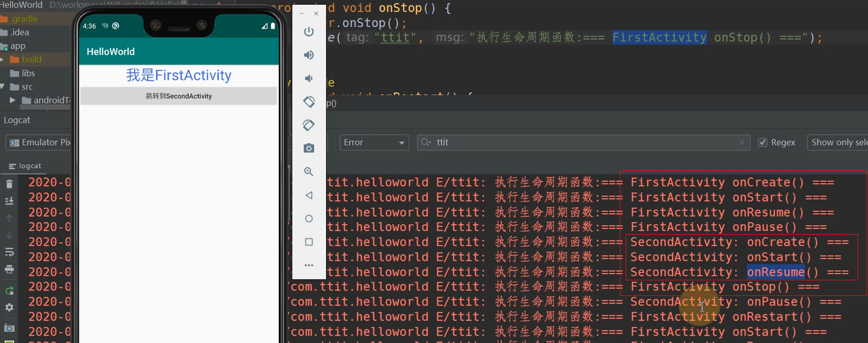The width and height of the screenshot is (868, 343).
Task: Click 我是FirstActivity text in emulator
Action: (x=178, y=75)
